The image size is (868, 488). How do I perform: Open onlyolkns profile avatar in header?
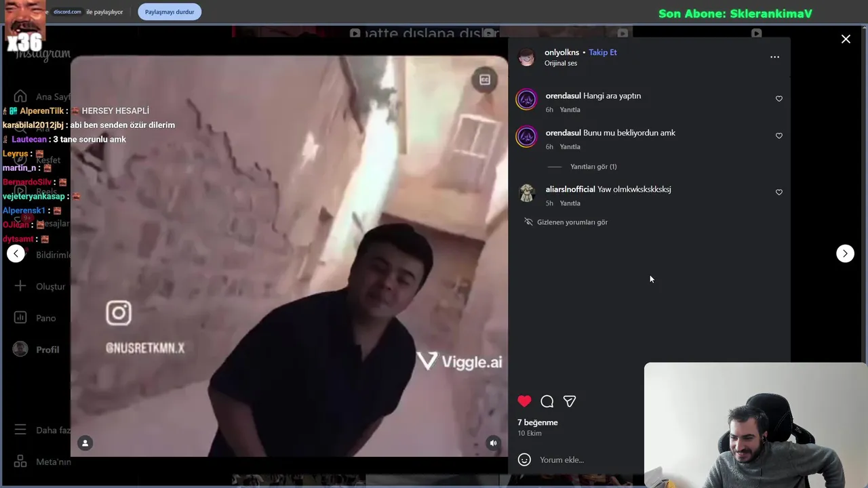527,57
